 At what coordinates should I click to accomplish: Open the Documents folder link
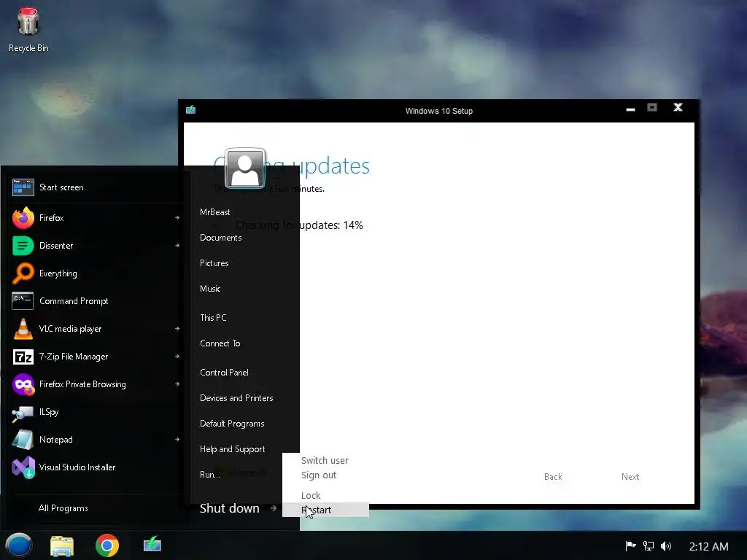tap(220, 238)
